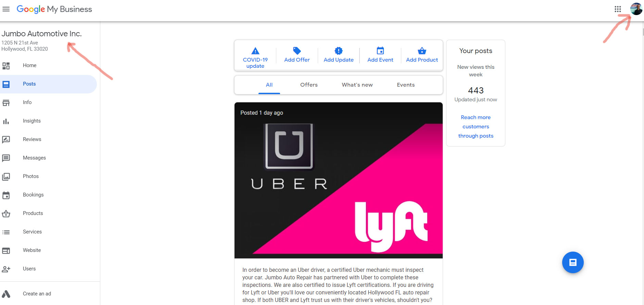Open Info in the sidebar
Viewport: 644px width, 305px height.
(48, 102)
